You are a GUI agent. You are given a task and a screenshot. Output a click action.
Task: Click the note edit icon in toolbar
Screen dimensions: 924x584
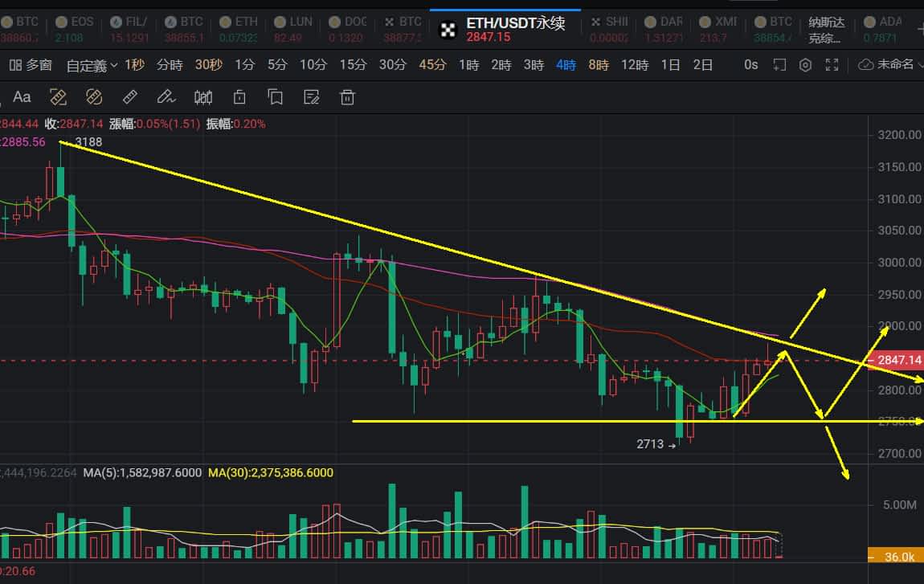(311, 97)
